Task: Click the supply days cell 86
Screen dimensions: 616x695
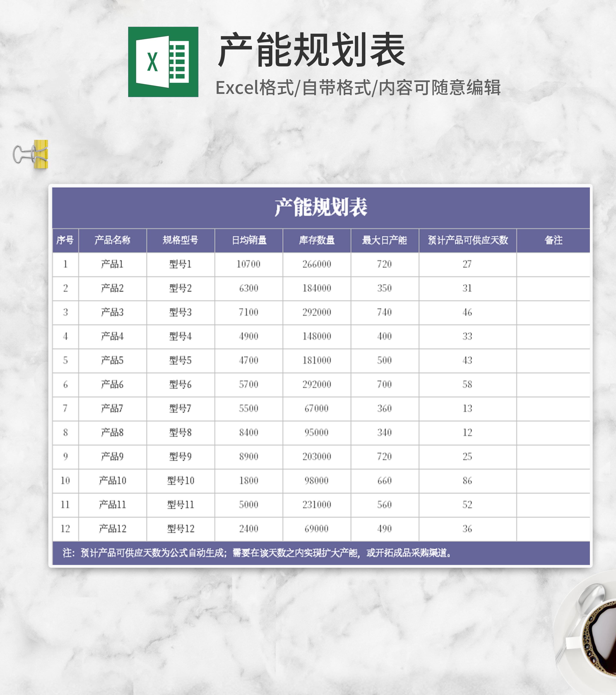Action: click(x=467, y=481)
